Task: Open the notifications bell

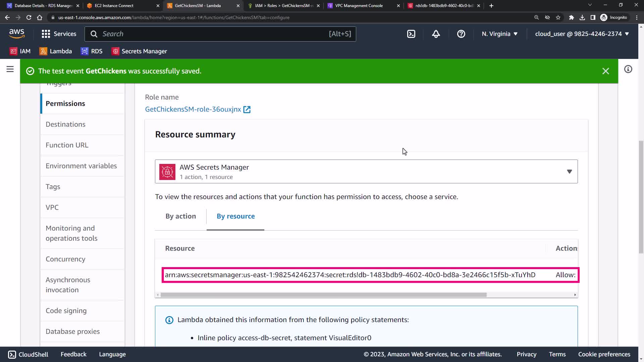Action: [x=436, y=34]
